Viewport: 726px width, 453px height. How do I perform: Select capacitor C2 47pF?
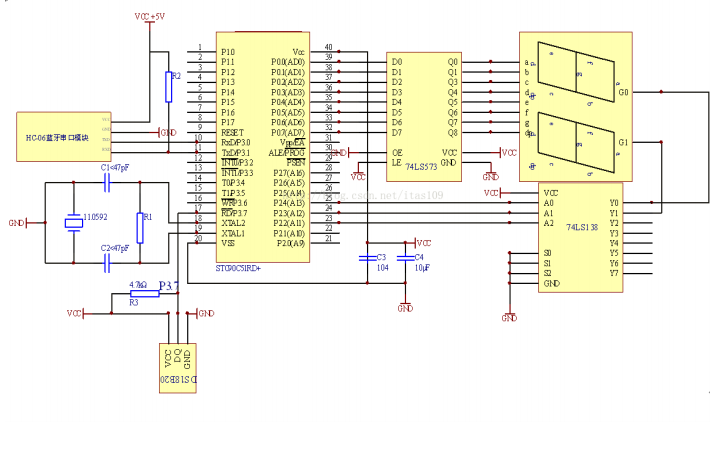107,264
